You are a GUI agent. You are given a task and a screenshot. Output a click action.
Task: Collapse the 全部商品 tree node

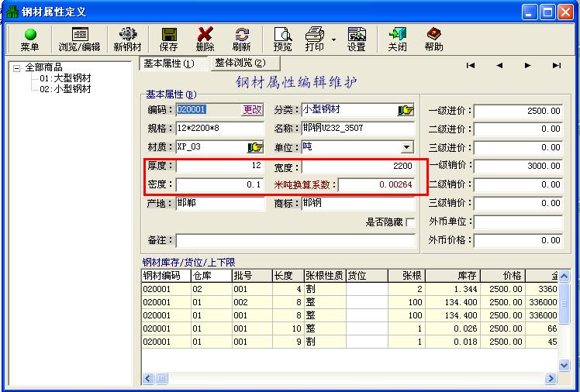tap(16, 68)
